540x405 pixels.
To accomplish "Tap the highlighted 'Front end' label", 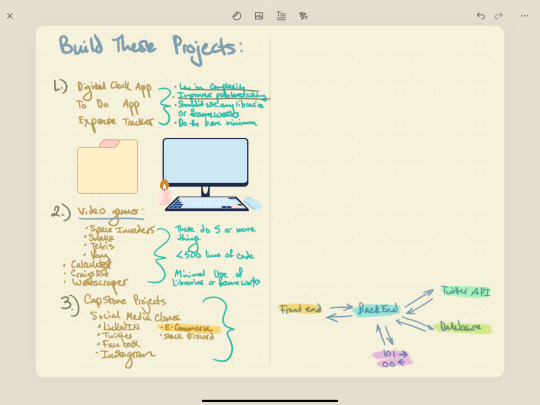I will pyautogui.click(x=300, y=309).
